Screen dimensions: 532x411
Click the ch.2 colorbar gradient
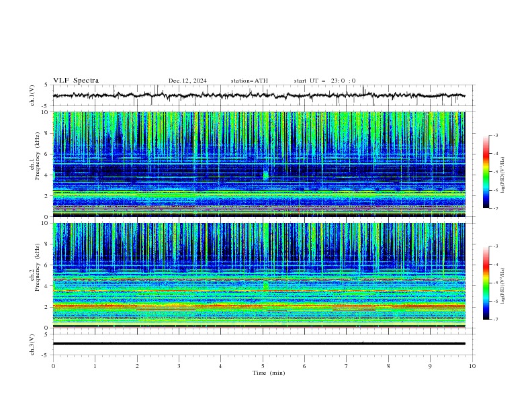486,283
